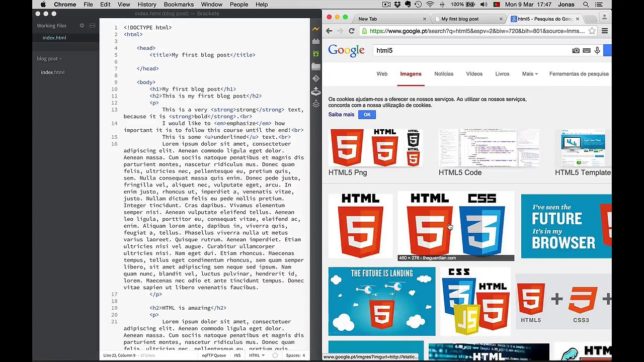Click the volume icon in menu bar
Screen dimensions: 644x362
(484, 5)
